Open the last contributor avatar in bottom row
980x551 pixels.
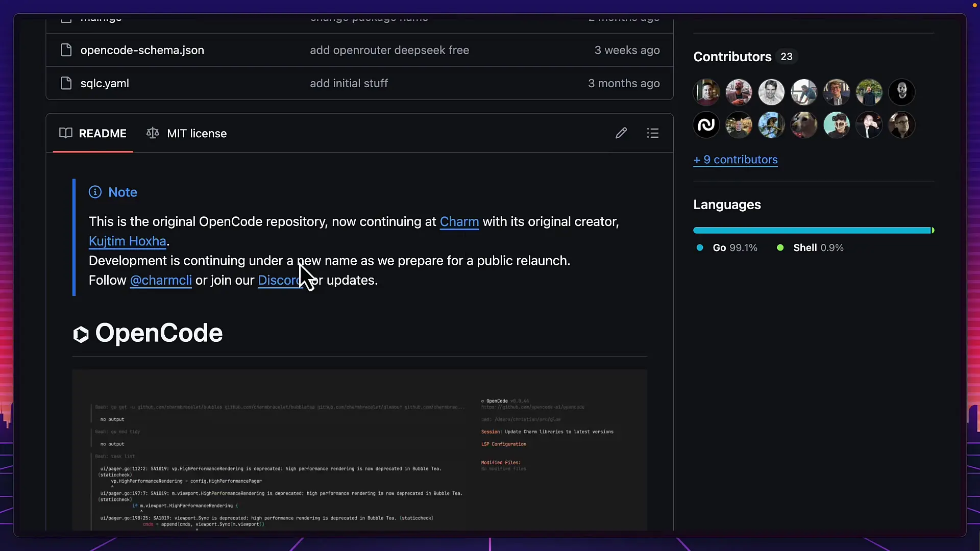pyautogui.click(x=902, y=125)
